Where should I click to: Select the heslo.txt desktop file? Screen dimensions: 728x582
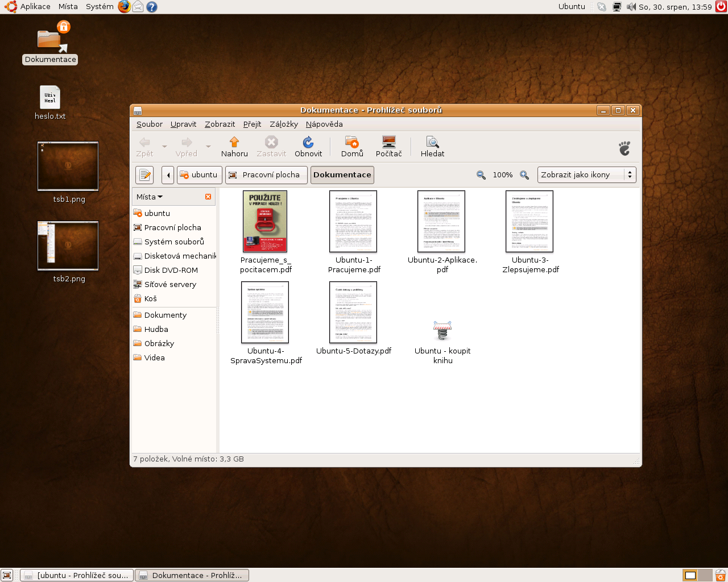click(x=50, y=97)
